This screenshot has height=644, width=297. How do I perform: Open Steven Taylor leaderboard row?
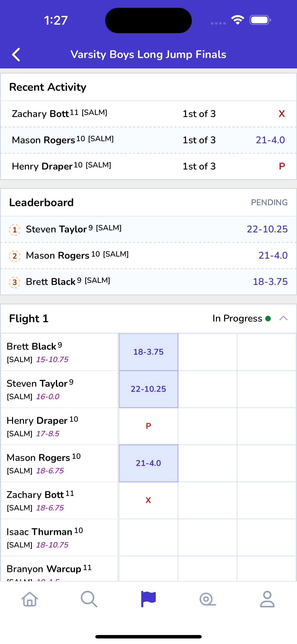[x=148, y=229]
